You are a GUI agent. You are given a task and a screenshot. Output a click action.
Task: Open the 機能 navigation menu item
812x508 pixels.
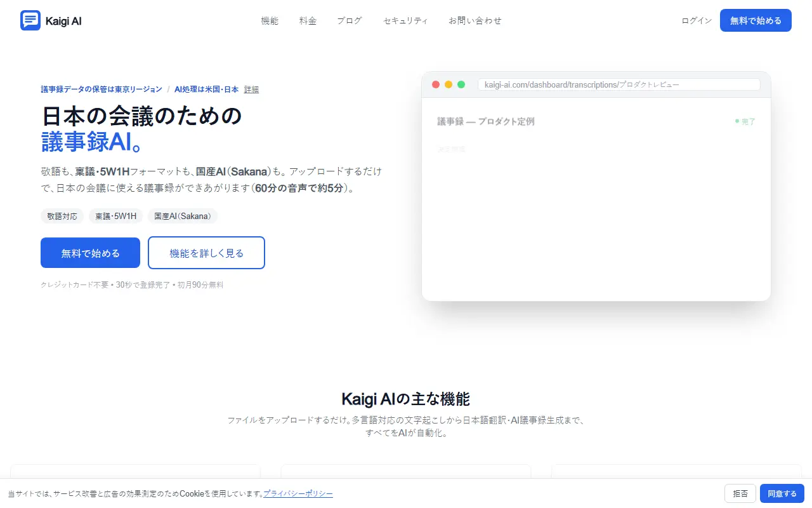(x=270, y=20)
